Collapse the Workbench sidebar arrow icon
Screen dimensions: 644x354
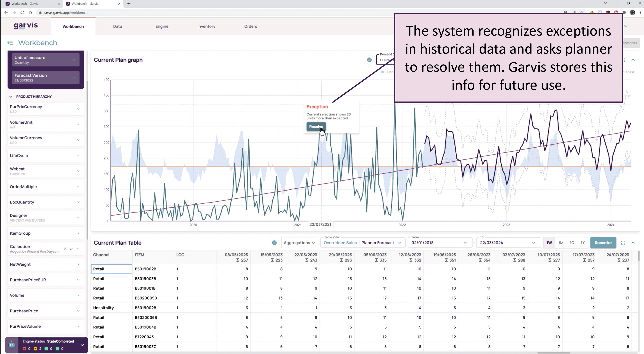tap(10, 43)
